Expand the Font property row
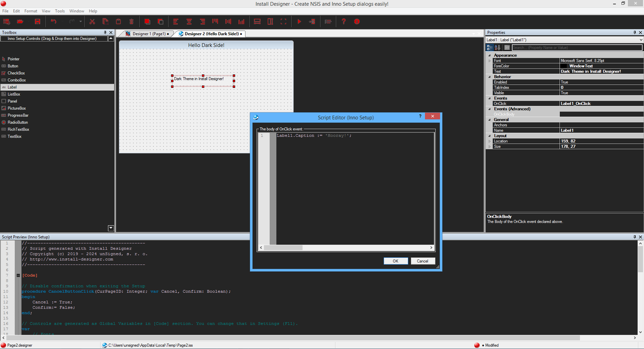The image size is (644, 349). pos(488,61)
